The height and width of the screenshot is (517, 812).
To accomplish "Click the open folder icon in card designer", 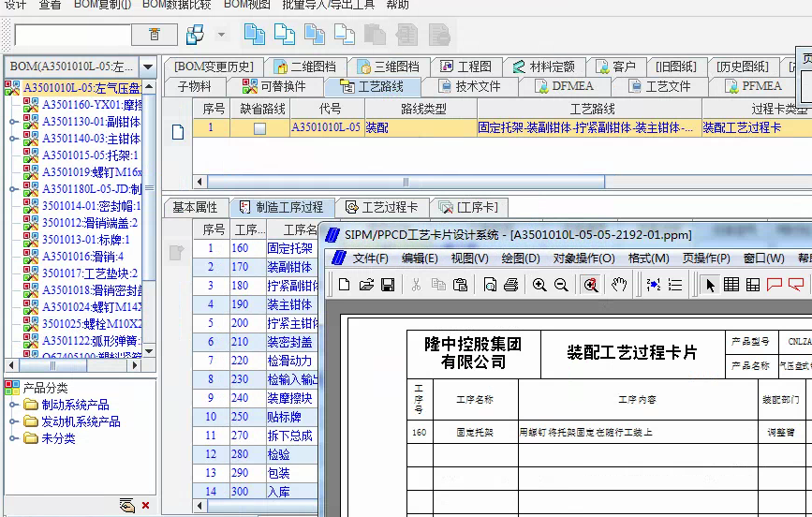I will 366,285.
